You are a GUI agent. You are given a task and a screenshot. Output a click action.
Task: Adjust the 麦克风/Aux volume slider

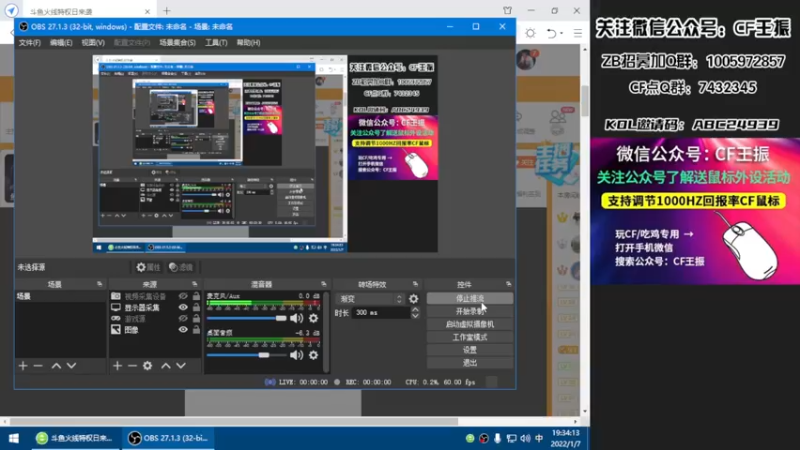tap(247, 318)
